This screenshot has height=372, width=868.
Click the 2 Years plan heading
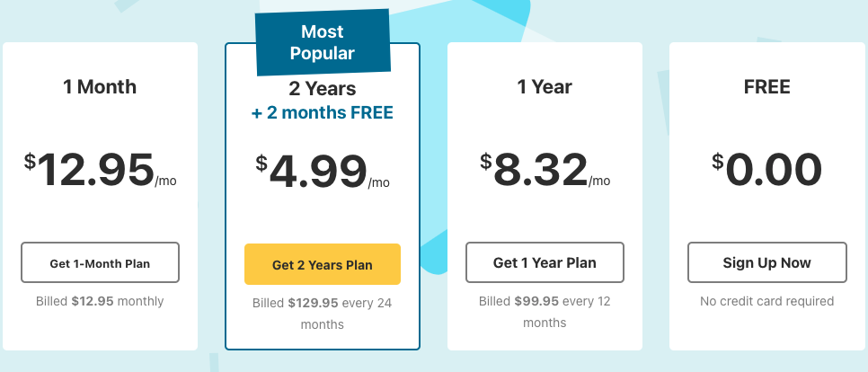(x=323, y=89)
